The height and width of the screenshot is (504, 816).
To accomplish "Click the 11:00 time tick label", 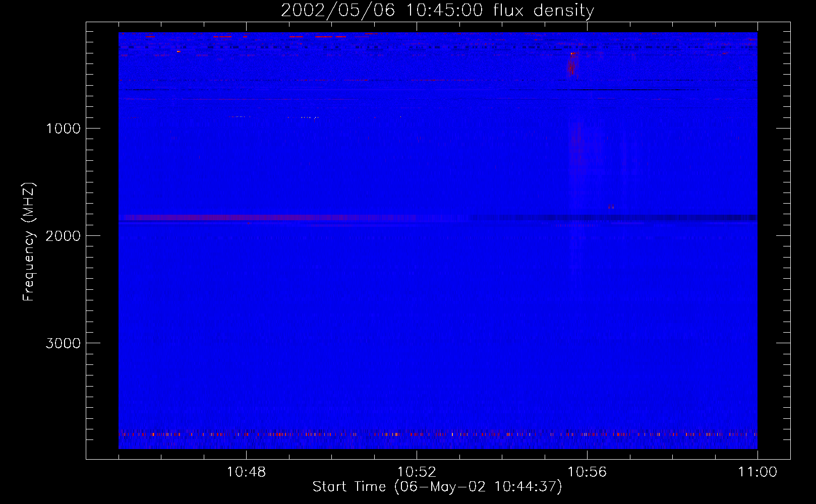I will (757, 472).
